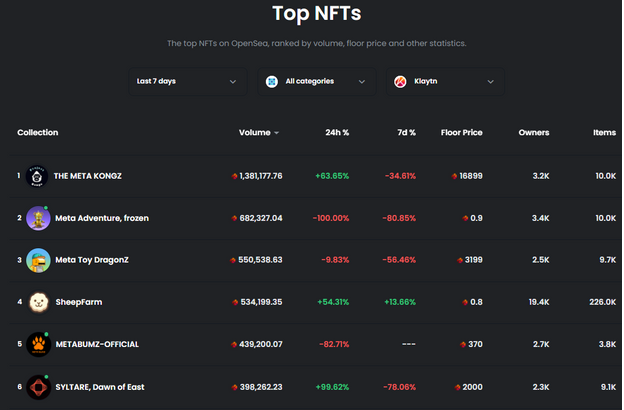Image resolution: width=624 pixels, height=410 pixels.
Task: Open the SheepFarm collection link
Action: click(78, 302)
